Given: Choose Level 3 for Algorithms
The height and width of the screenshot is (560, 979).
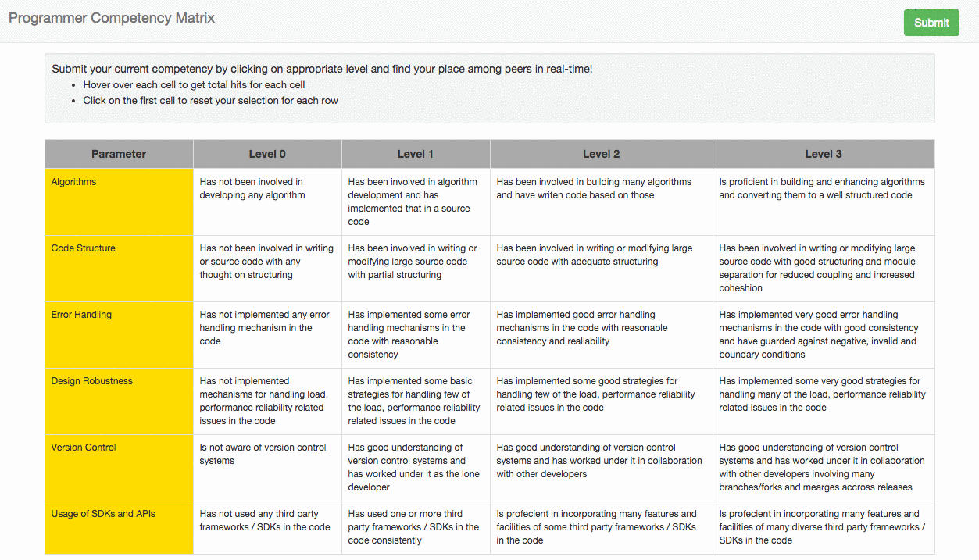Looking at the screenshot, I should tap(824, 202).
